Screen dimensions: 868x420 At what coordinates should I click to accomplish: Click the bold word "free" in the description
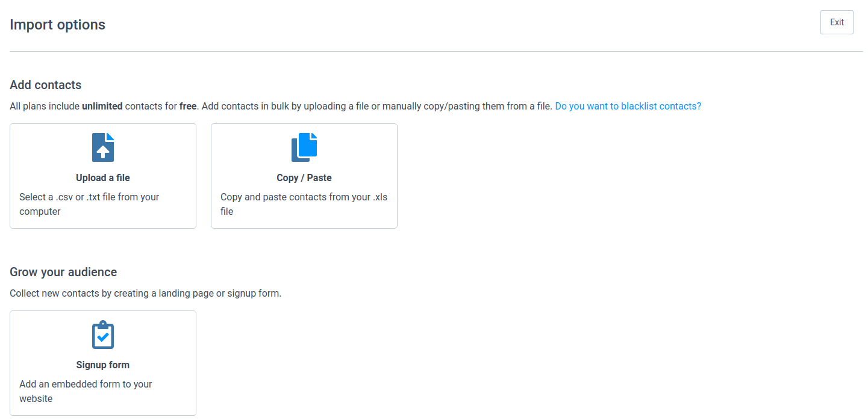click(x=188, y=106)
